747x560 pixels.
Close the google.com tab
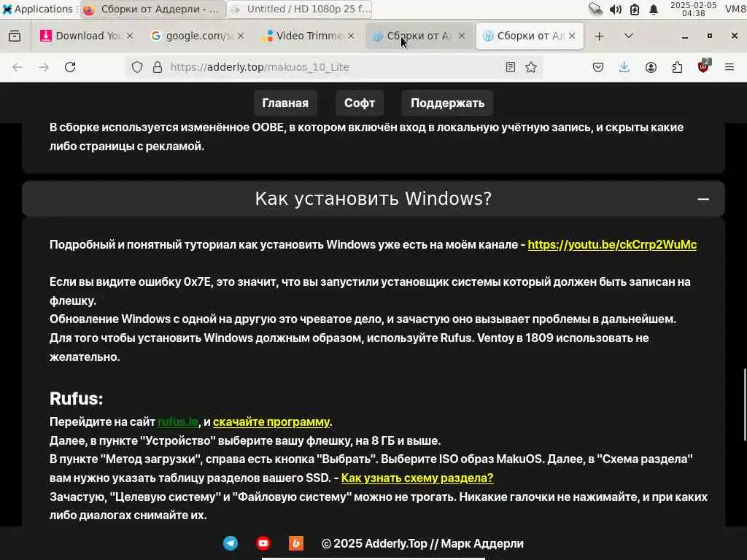pyautogui.click(x=241, y=36)
